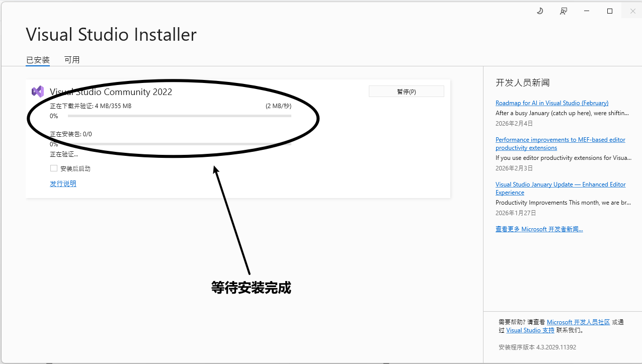Switch to the 已安装 tab
Viewport: 642px width, 364px height.
click(38, 60)
